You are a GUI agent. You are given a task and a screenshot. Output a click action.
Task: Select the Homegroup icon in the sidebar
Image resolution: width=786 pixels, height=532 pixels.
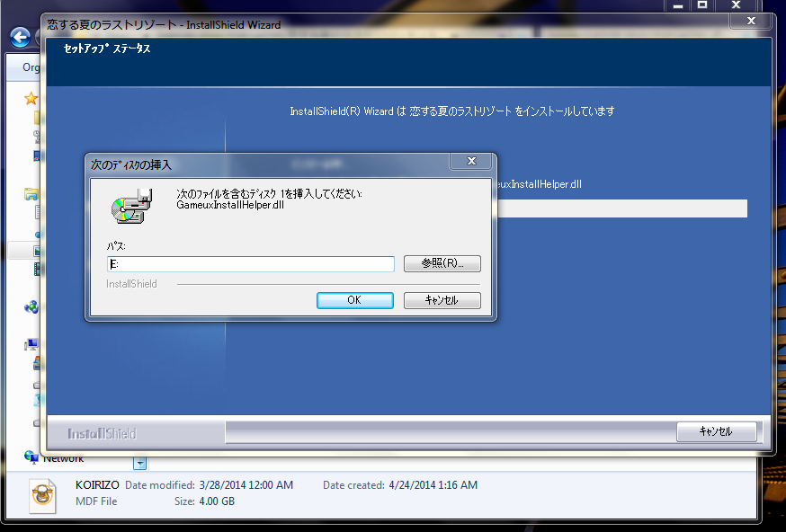[x=32, y=307]
